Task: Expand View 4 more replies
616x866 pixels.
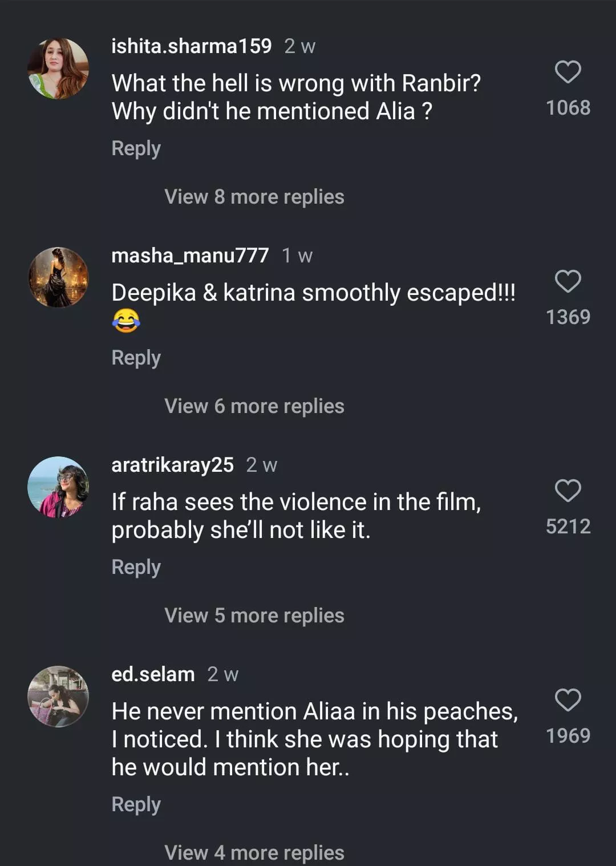Action: pyautogui.click(x=254, y=853)
